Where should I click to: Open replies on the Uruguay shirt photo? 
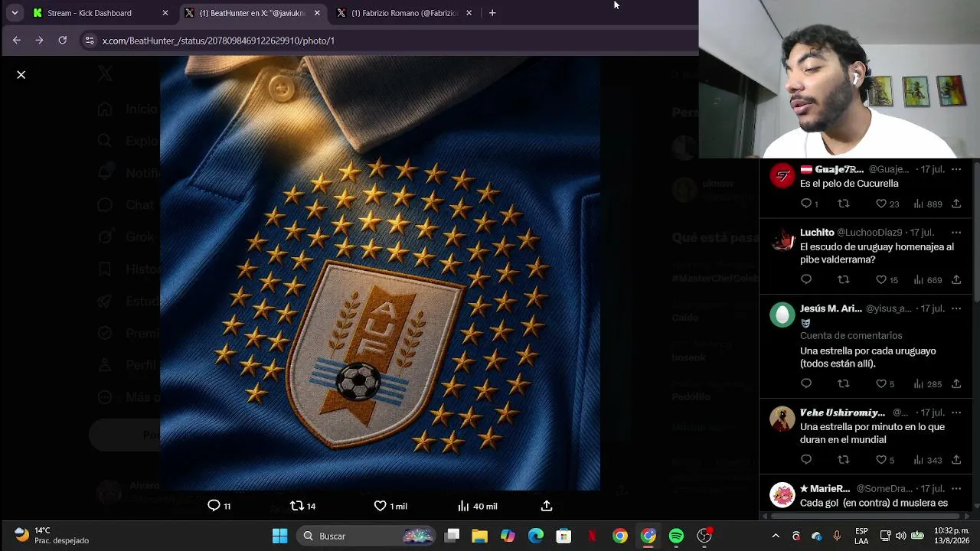coord(219,506)
